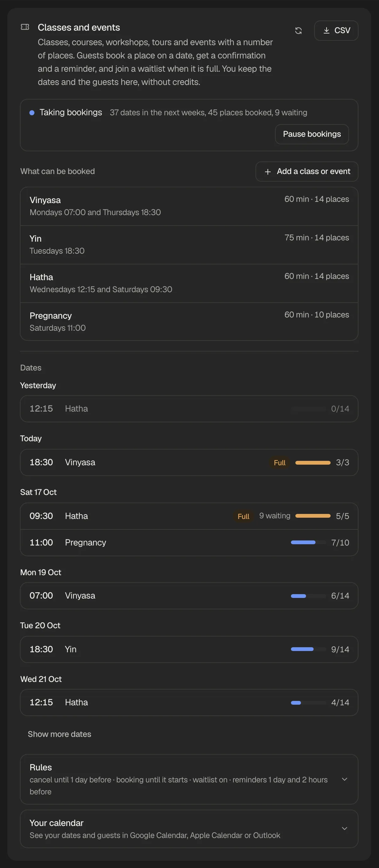
Task: Click the Full badge on today's Vinyasa
Action: pyautogui.click(x=280, y=463)
